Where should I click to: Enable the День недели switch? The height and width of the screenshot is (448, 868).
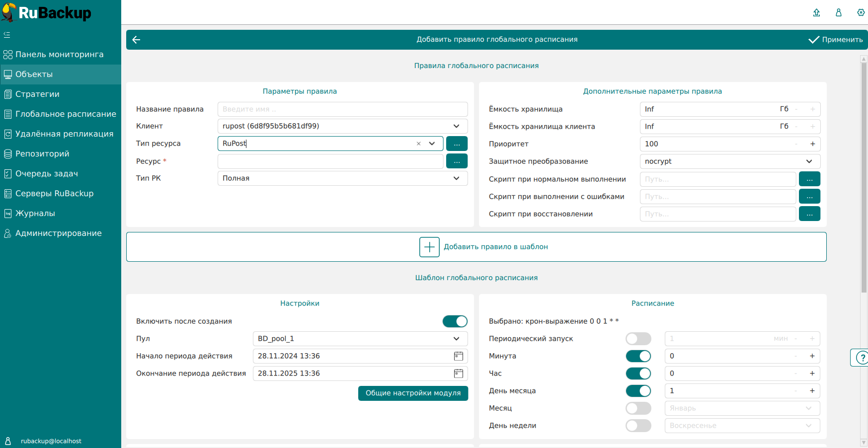[638, 426]
